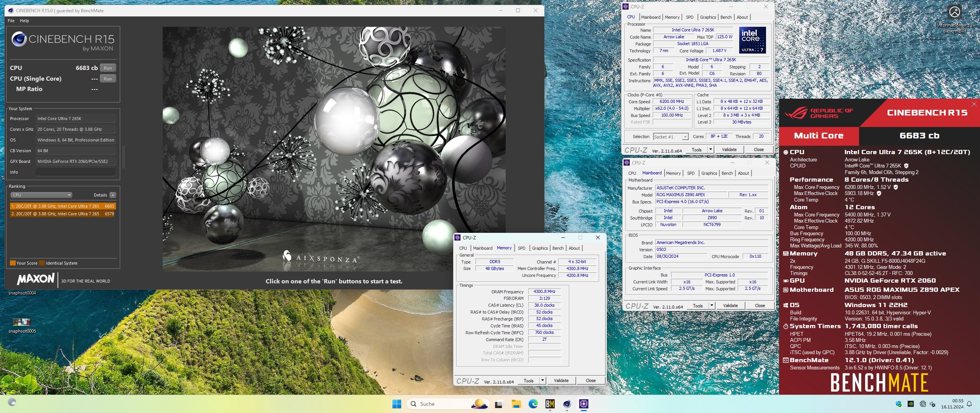The width and height of the screenshot is (980, 413).
Task: Close the BenchMate result overlay
Action: pyautogui.click(x=974, y=104)
